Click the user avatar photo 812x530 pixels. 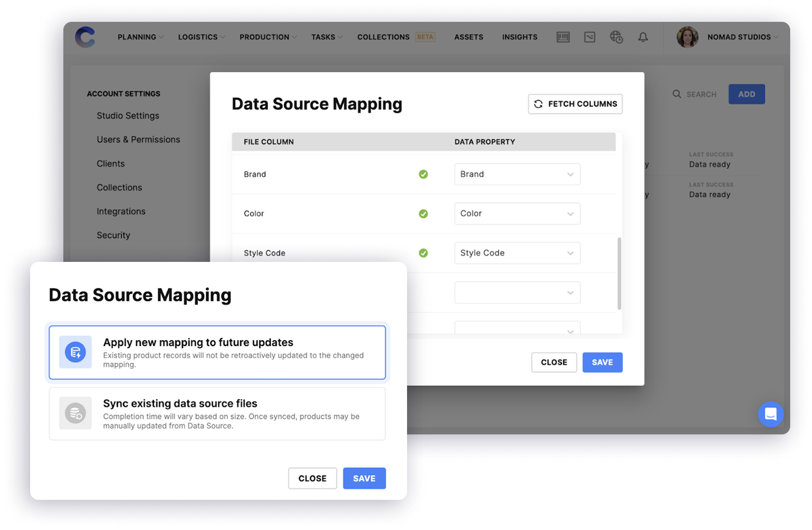coord(687,37)
